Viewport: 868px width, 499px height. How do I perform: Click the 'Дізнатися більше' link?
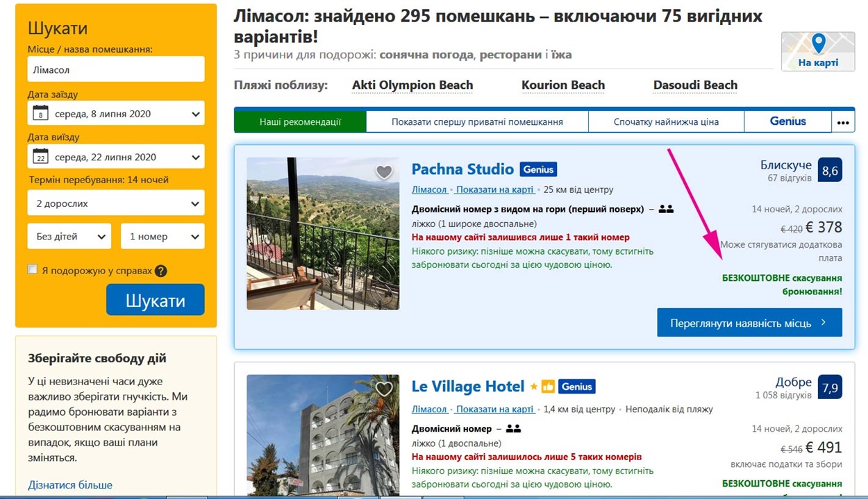click(70, 485)
